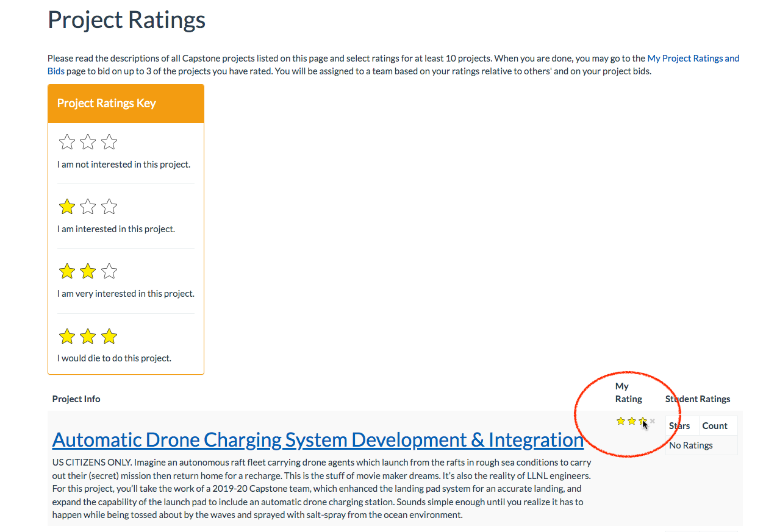
Task: Click first star in 'would die' key row
Action: click(67, 336)
